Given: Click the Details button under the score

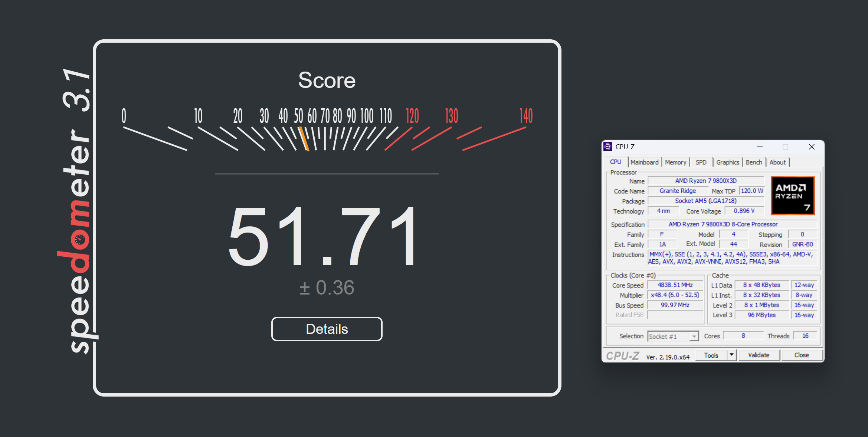Looking at the screenshot, I should pos(327,329).
